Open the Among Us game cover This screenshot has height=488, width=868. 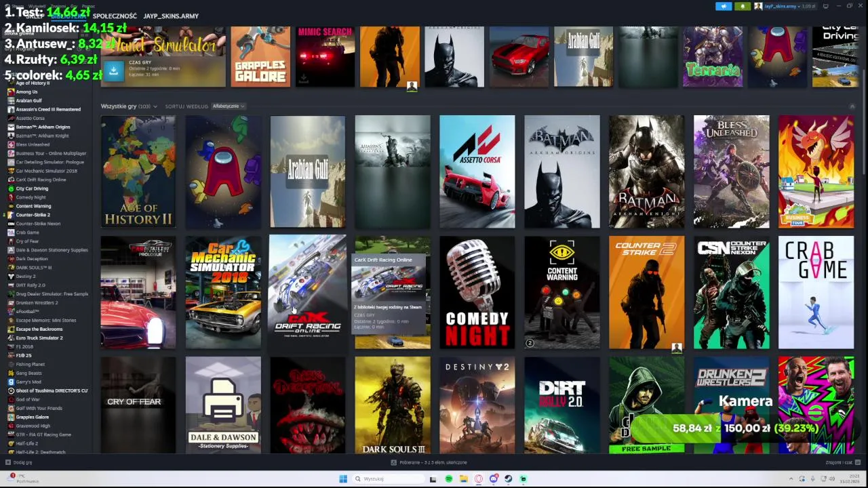[x=223, y=171]
